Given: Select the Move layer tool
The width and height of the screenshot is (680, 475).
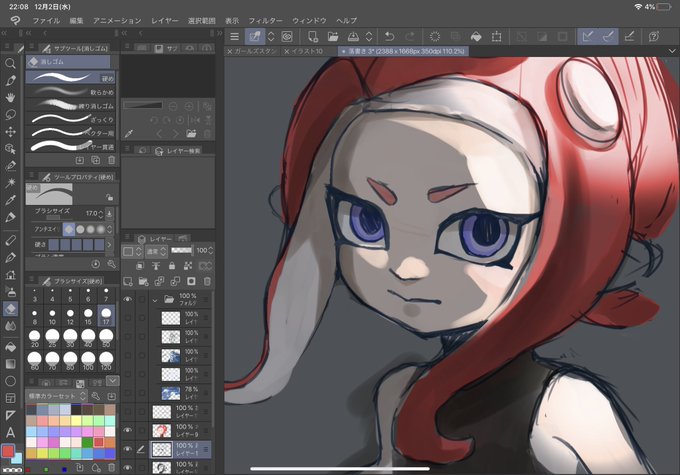Looking at the screenshot, I should point(10,131).
